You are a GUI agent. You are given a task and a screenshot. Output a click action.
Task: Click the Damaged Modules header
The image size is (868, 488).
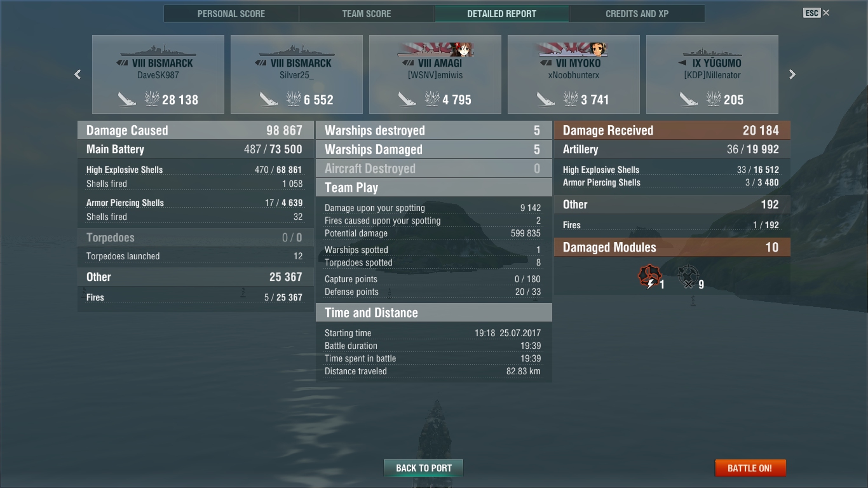coord(672,247)
